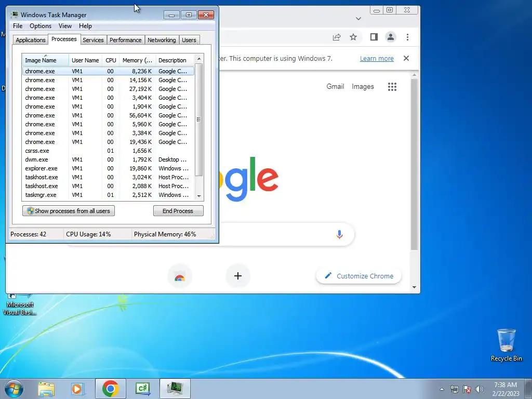
Task: Switch to the Applications tab
Action: [31, 39]
